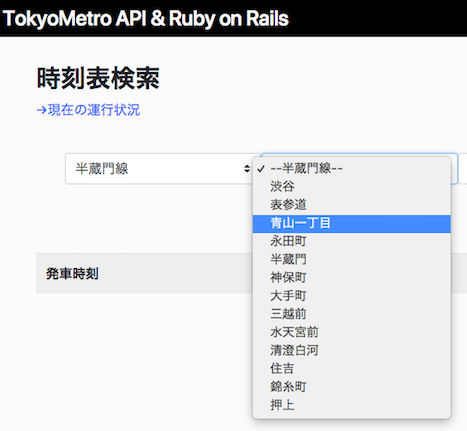
Task: Open the →現在の運行状況 link
Action: pyautogui.click(x=88, y=110)
